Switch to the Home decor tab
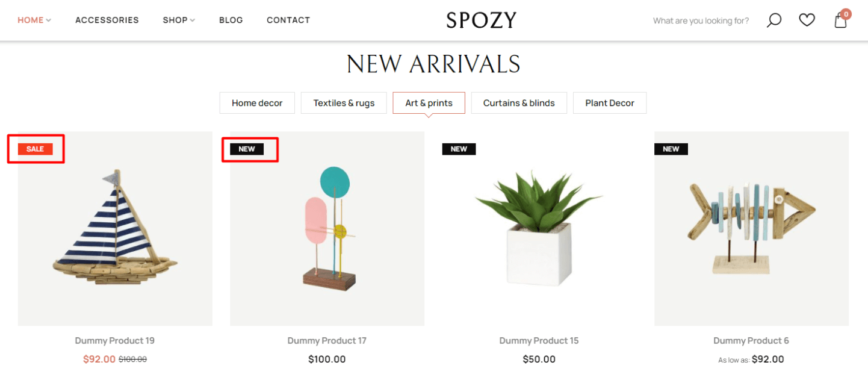Image resolution: width=868 pixels, height=380 pixels. 257,103
